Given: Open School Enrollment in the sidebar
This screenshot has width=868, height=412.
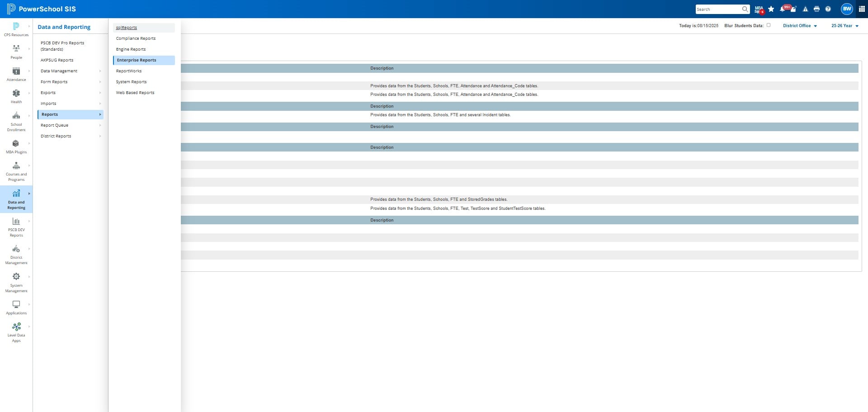Looking at the screenshot, I should click(16, 121).
